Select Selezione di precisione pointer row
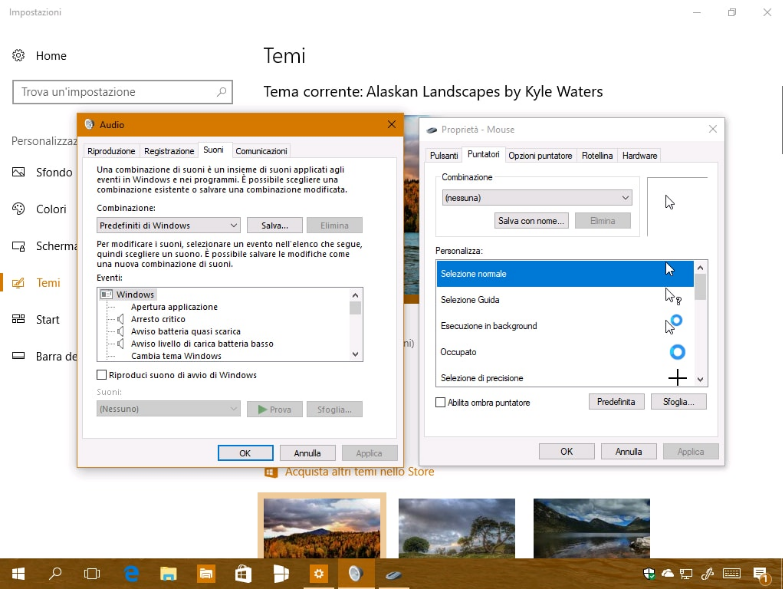 coord(565,377)
